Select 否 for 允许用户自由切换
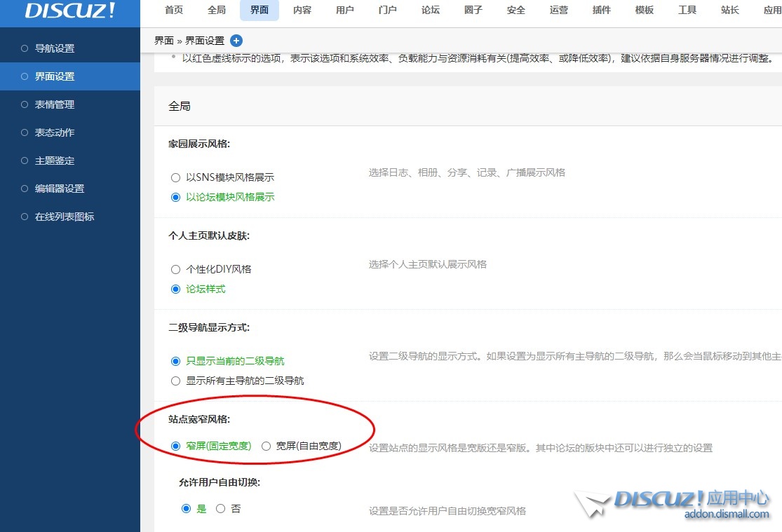Screen dimensions: 782x532 (x=221, y=509)
